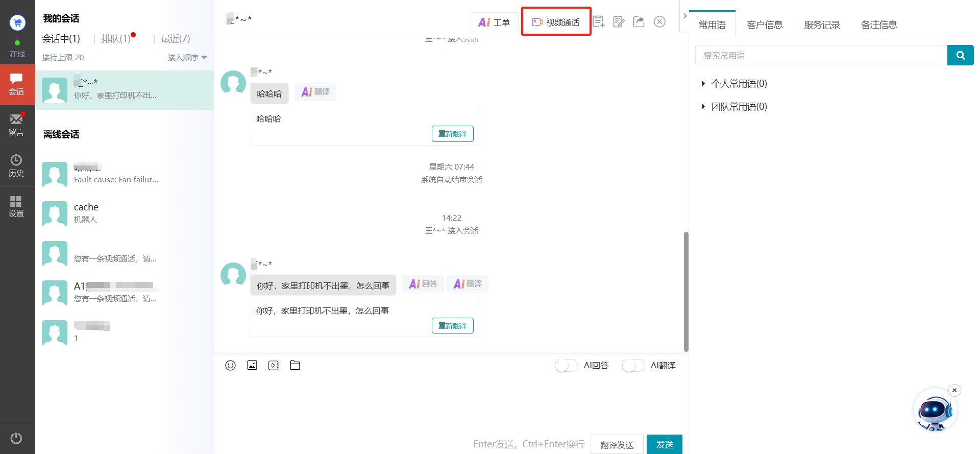Select the 排队(1) queue tab
Viewport: 980px width, 454px height.
[x=116, y=39]
